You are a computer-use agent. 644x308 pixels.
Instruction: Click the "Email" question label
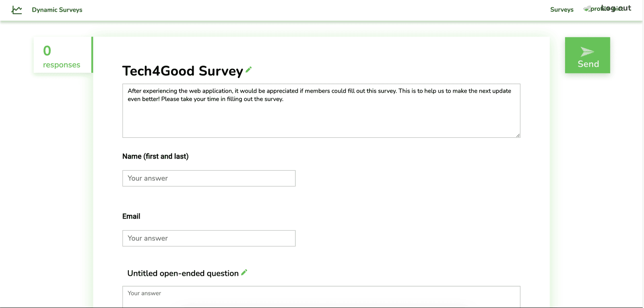(x=131, y=216)
